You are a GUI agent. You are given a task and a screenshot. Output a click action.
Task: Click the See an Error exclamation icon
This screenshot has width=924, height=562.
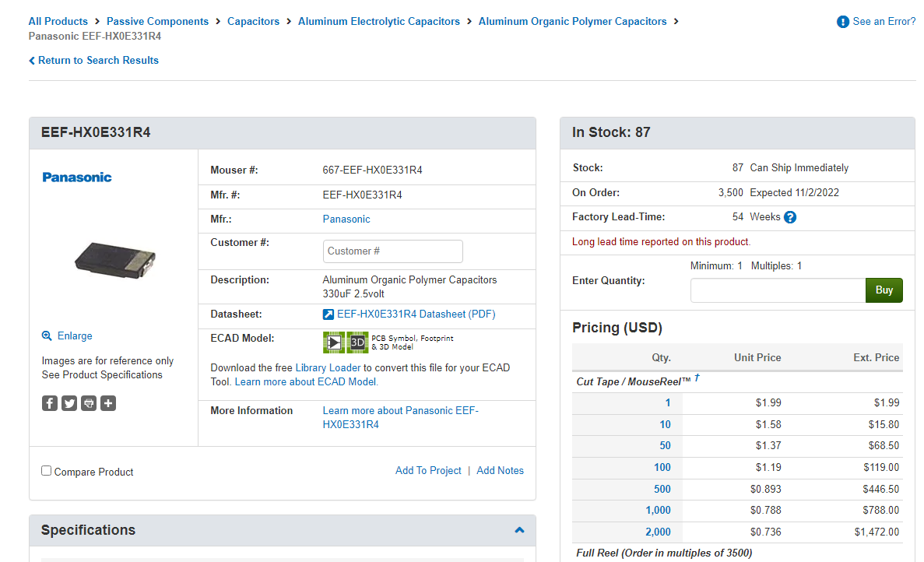(x=843, y=22)
